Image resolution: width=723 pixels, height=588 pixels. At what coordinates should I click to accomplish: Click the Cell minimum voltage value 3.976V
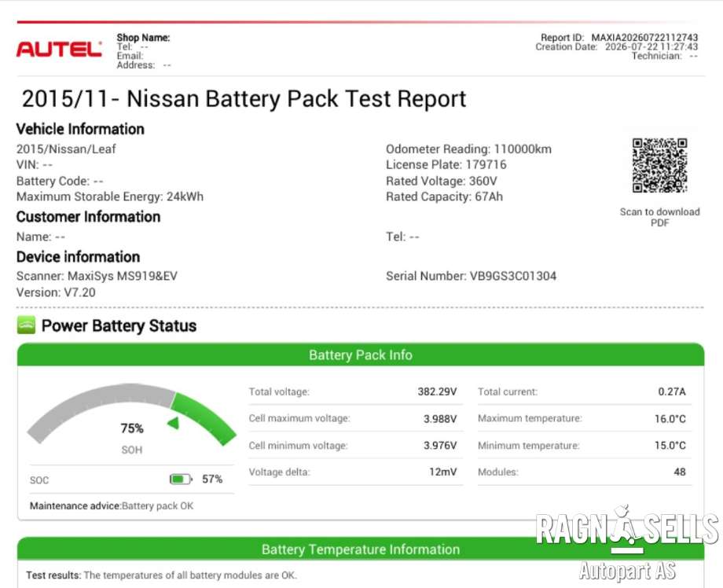[440, 446]
